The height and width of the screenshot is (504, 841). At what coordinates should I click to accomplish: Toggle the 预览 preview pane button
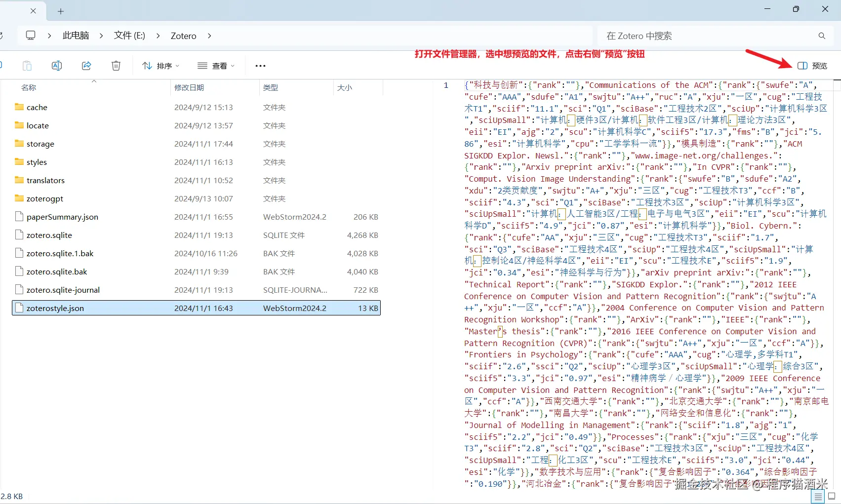click(812, 66)
